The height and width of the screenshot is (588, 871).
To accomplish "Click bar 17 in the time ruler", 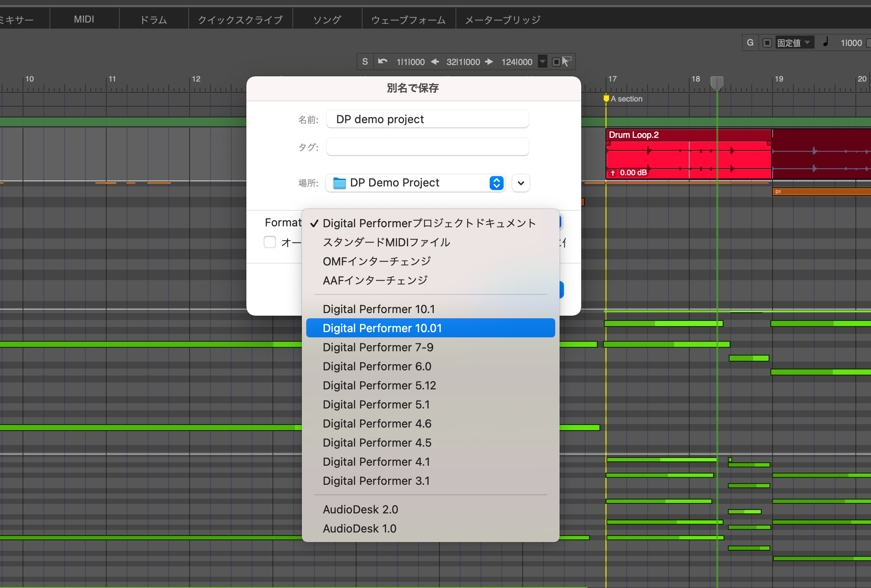I will coord(612,79).
